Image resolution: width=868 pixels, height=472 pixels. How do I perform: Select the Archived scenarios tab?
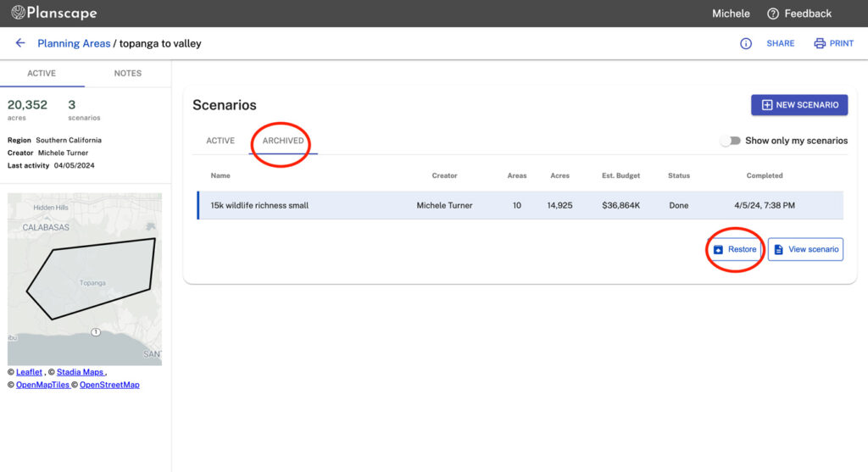283,141
